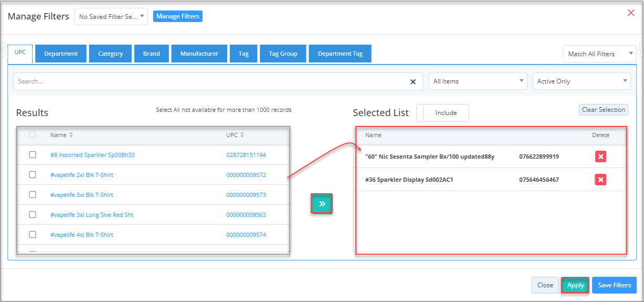
Task: Click into the Search input field
Action: click(x=210, y=81)
